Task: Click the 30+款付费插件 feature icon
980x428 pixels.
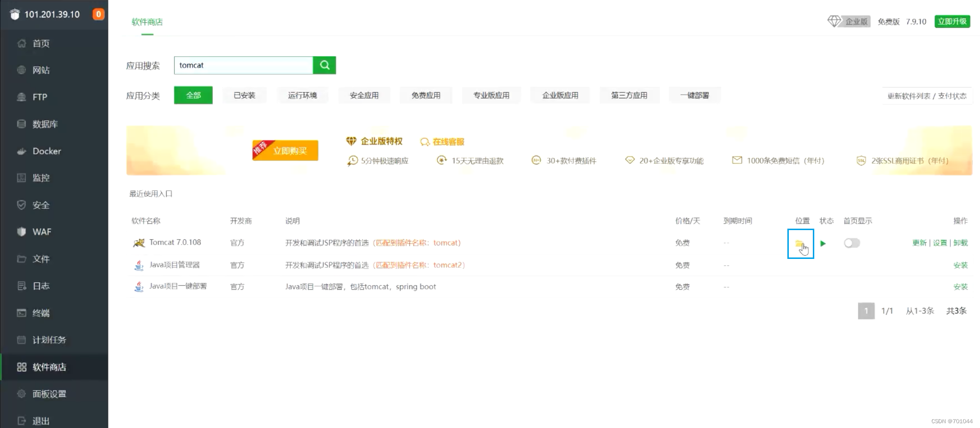Action: 536,160
